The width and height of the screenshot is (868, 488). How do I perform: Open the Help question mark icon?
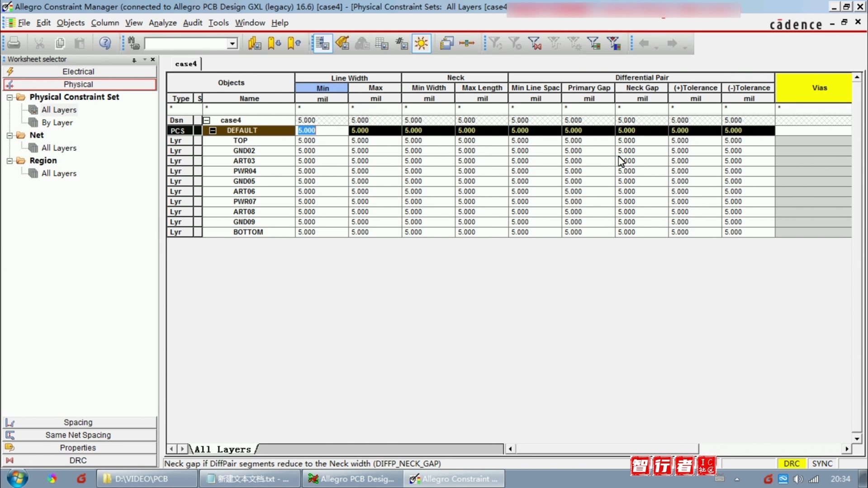click(x=105, y=43)
